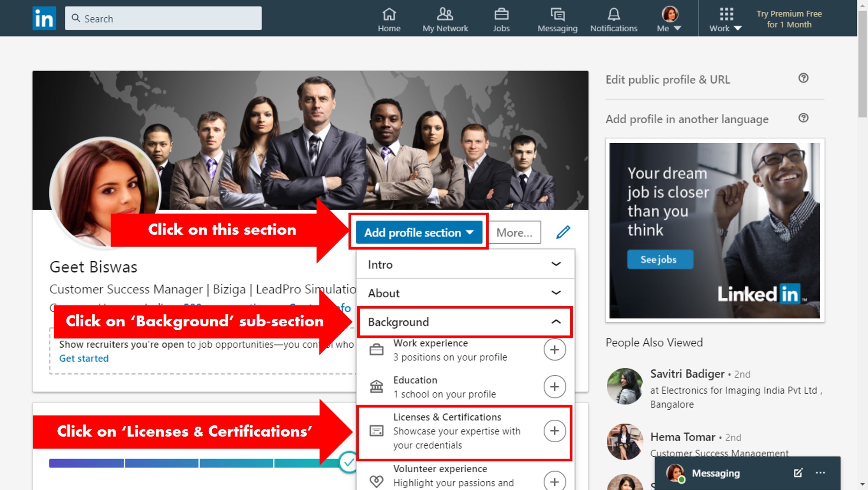The image size is (868, 490).
Task: Open the Me profile menu
Action: pos(669,20)
